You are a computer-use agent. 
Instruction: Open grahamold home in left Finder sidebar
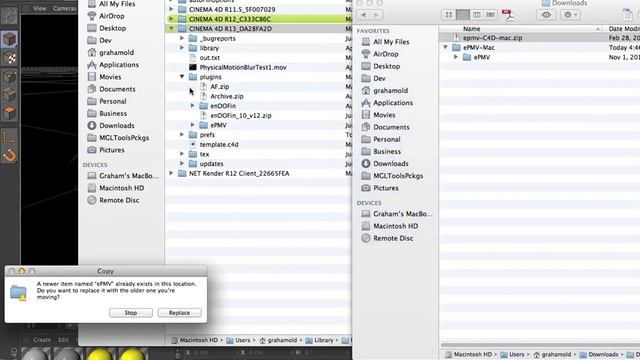pyautogui.click(x=116, y=53)
